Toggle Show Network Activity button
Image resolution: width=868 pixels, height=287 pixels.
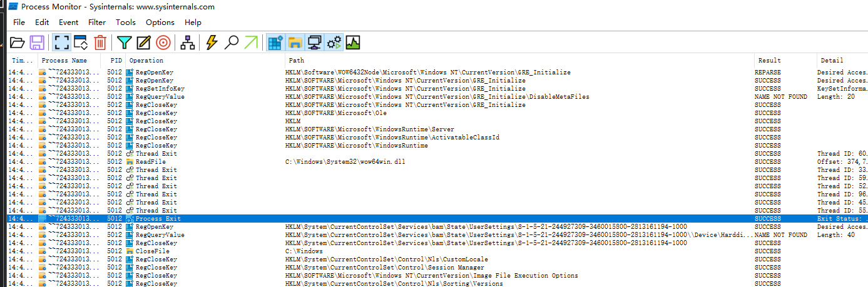click(x=315, y=43)
